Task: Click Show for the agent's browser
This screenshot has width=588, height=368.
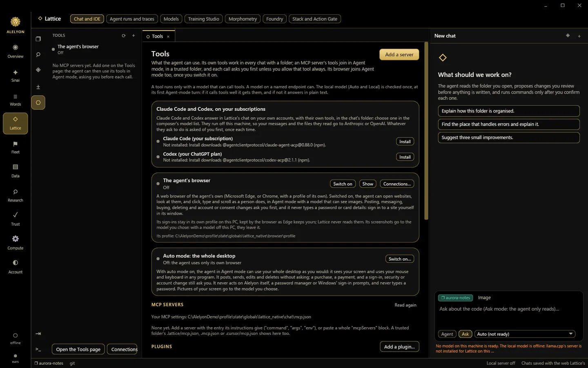Action: coord(368,184)
